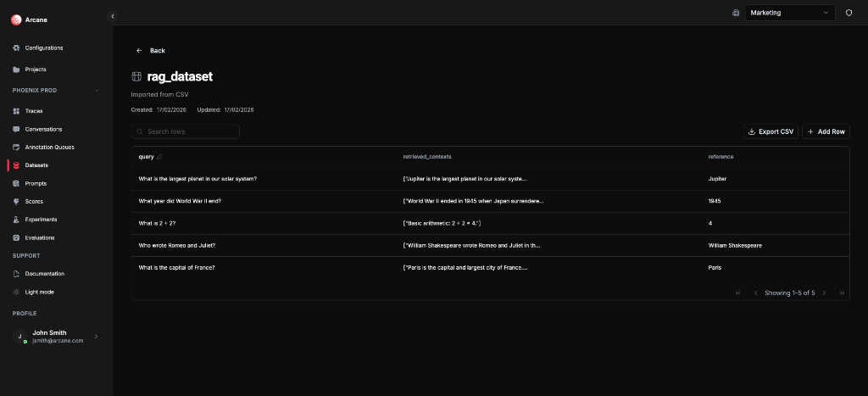
Task: Open Experiments in the sidebar
Action: click(x=41, y=220)
